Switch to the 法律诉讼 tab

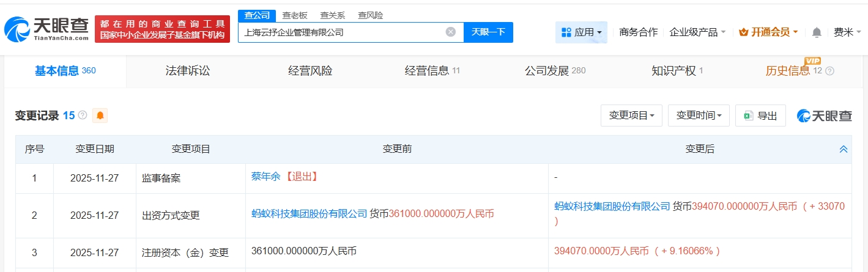[188, 71]
